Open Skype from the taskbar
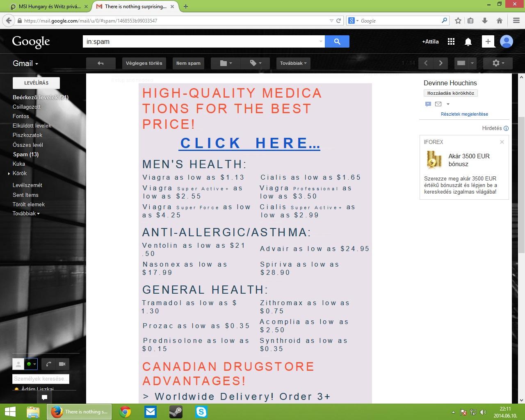 click(x=201, y=412)
